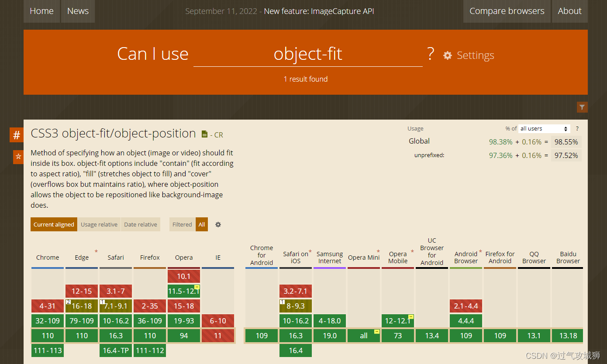The image size is (607, 364).
Task: Select IE 6-10 version cell
Action: pyautogui.click(x=218, y=321)
